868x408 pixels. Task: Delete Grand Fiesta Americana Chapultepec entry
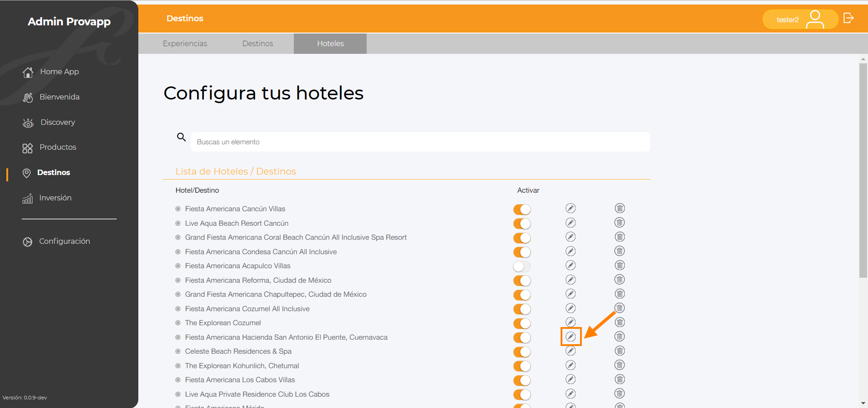(x=620, y=294)
